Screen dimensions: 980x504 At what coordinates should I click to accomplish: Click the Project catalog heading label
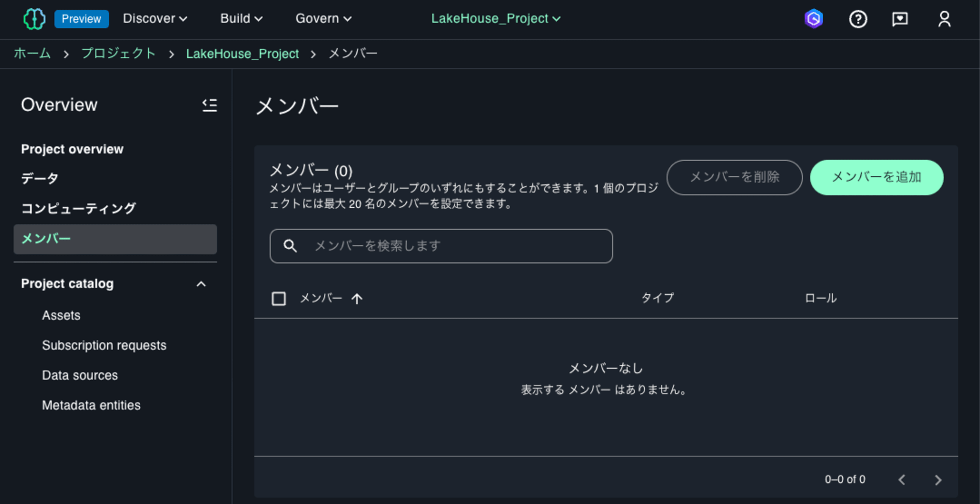click(67, 284)
